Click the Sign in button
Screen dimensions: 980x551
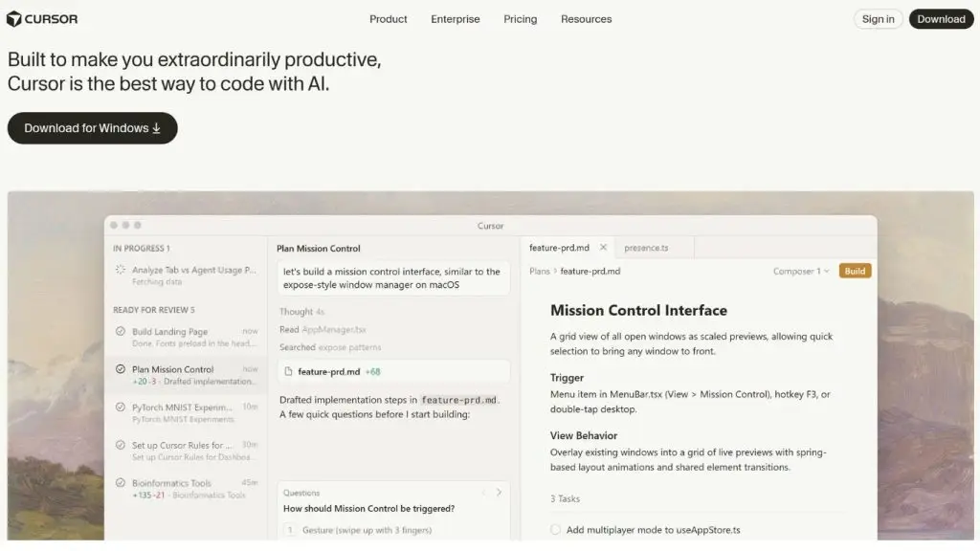(879, 19)
